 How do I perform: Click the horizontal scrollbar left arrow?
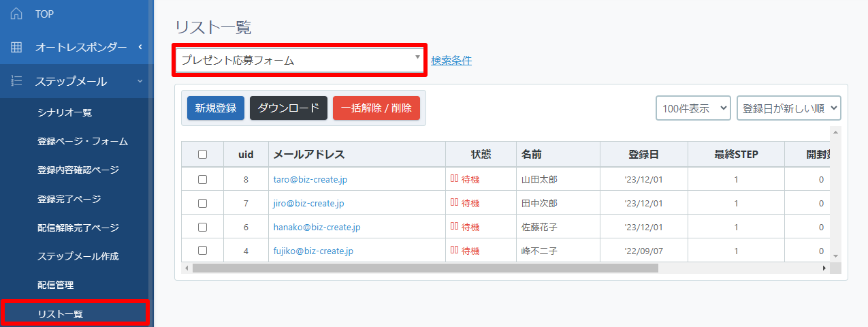(x=187, y=268)
